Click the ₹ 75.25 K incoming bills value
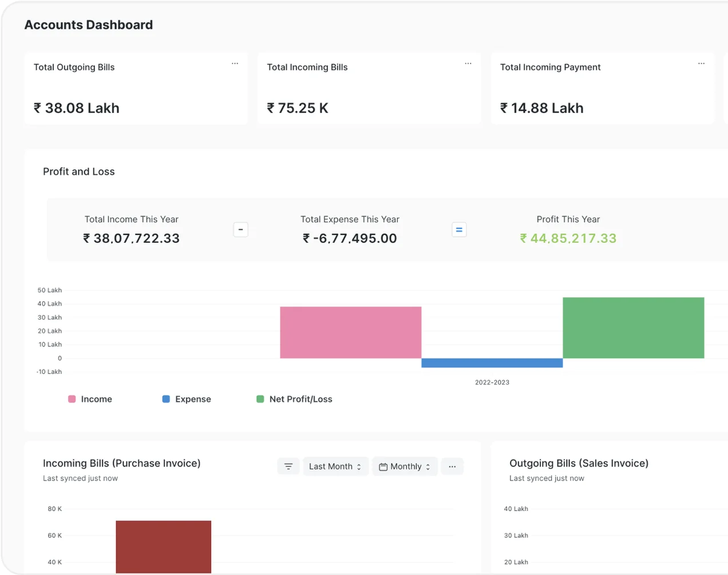728x575 pixels. (x=298, y=108)
